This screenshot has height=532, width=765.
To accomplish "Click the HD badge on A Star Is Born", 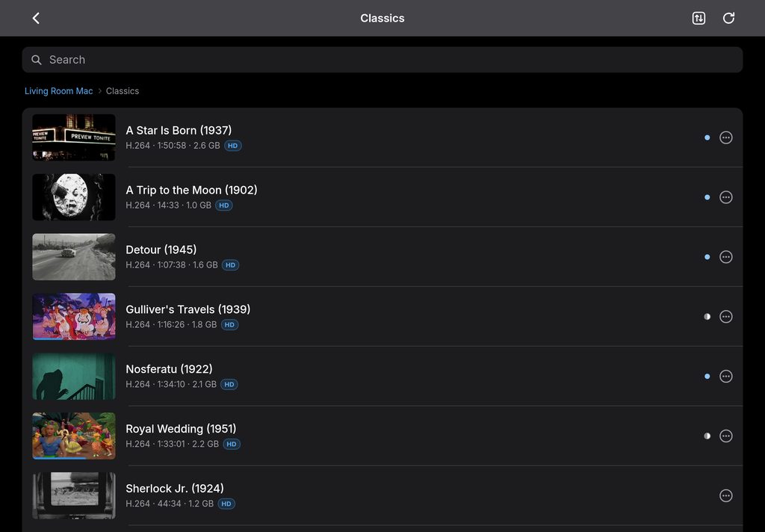I will (x=233, y=146).
